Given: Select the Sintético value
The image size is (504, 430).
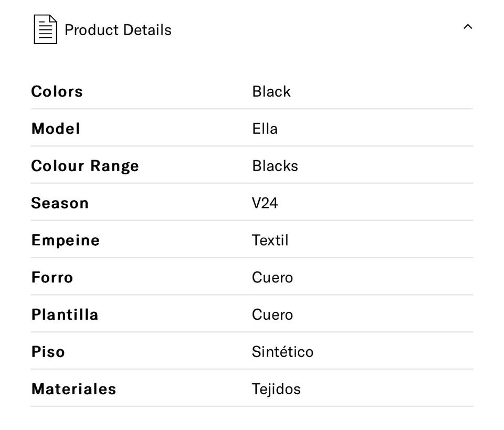Looking at the screenshot, I should tap(282, 352).
